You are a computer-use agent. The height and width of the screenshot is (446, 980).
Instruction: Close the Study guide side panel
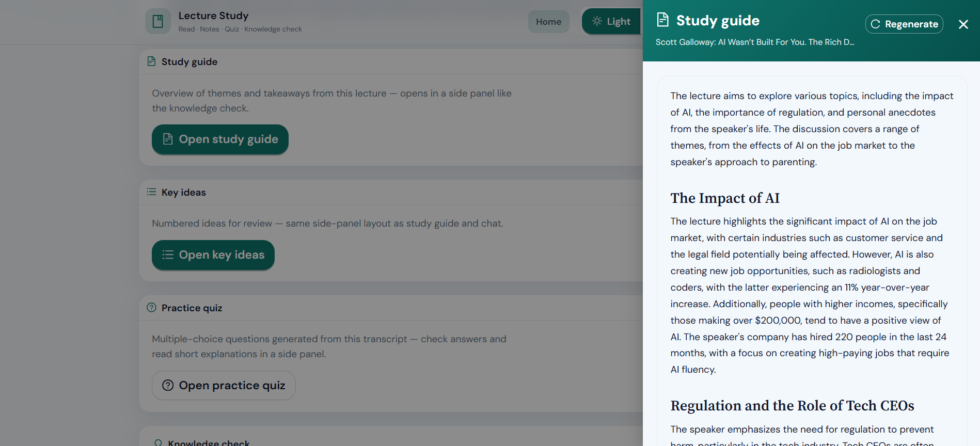tap(963, 24)
